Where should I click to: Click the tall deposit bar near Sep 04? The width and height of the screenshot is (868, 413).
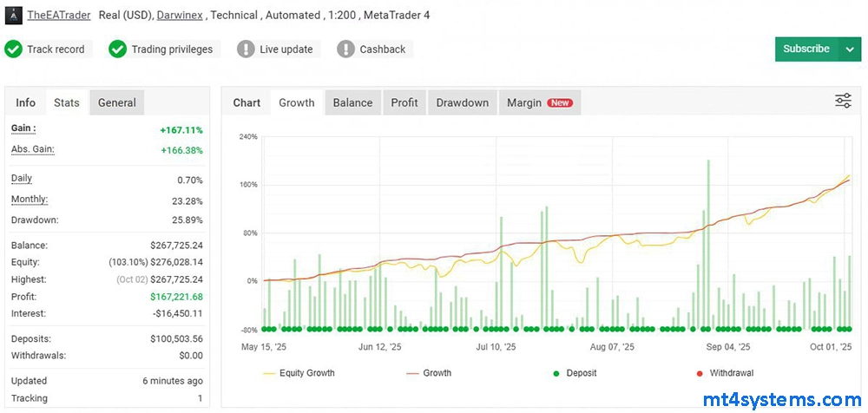[x=709, y=243]
